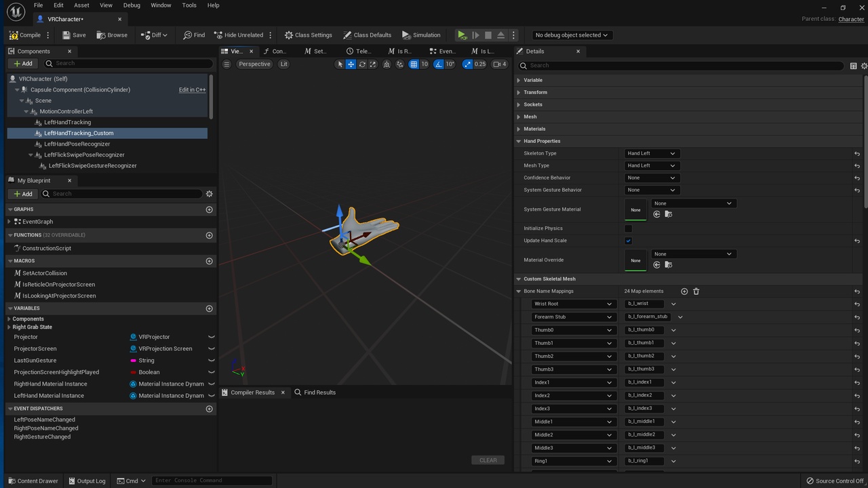Toggle grid snapping icon in viewport
868x488 pixels.
(414, 64)
